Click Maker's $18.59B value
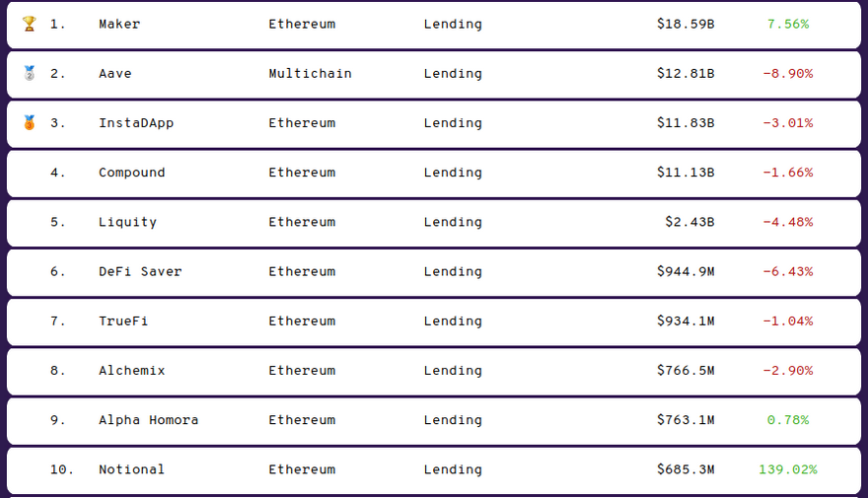 [685, 24]
